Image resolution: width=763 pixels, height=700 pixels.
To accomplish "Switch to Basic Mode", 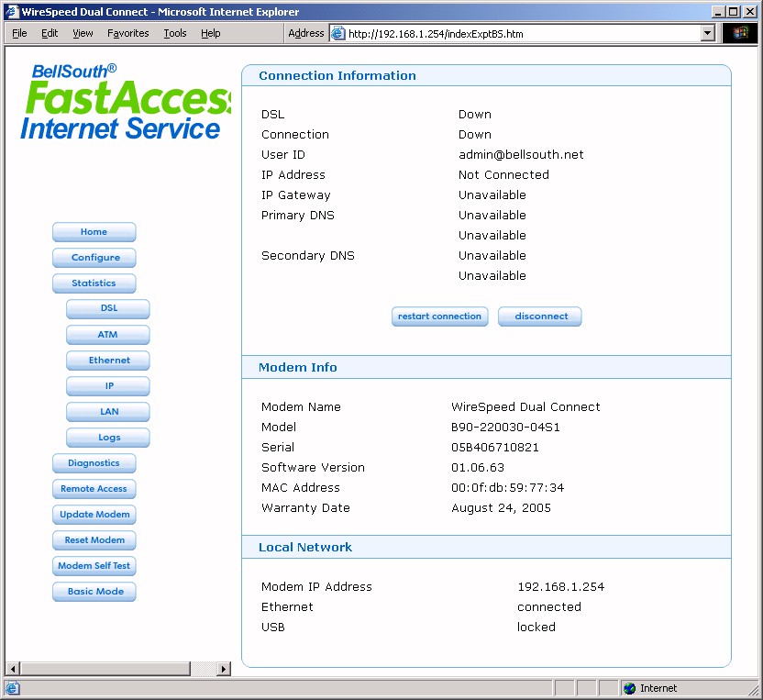I will click(94, 592).
